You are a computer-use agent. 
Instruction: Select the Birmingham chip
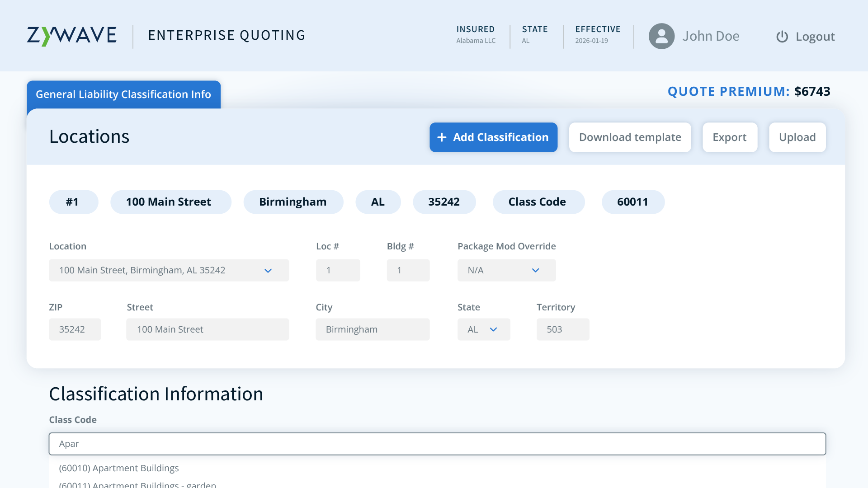click(x=293, y=202)
